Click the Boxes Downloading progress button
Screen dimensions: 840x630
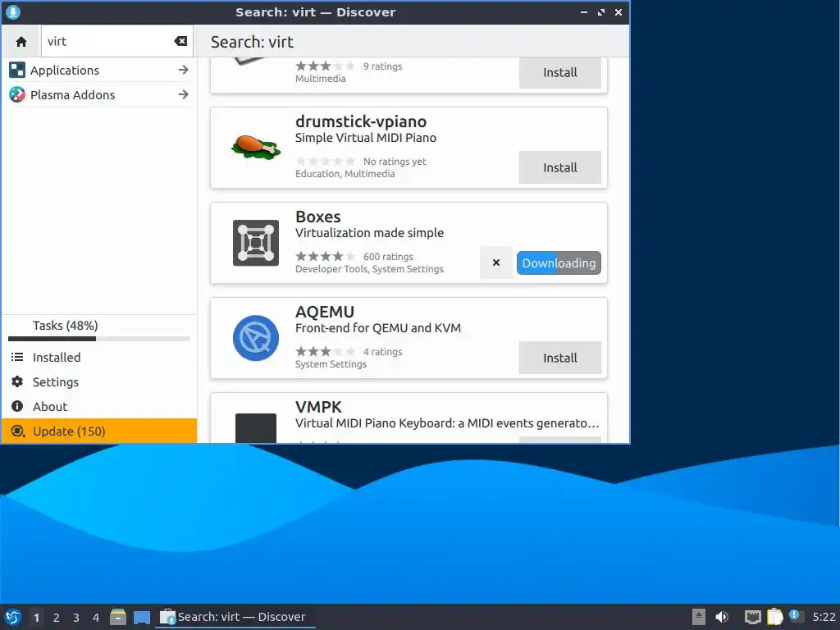(x=559, y=263)
